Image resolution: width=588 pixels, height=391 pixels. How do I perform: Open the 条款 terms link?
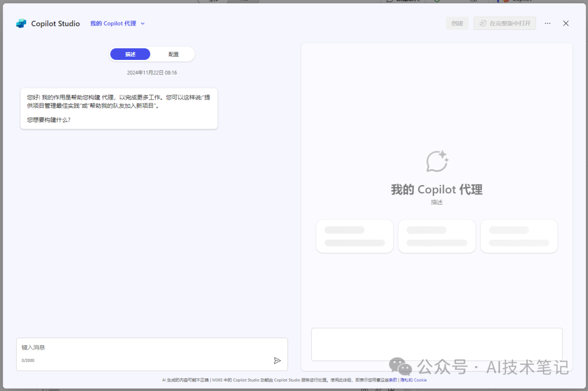point(393,380)
